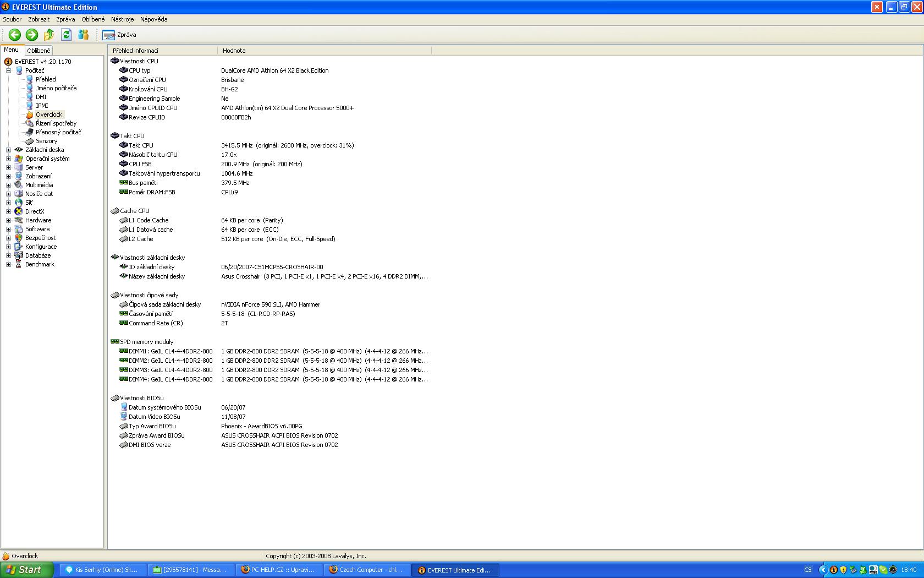Click the Refresh toolbar icon
This screenshot has width=924, height=578.
(66, 35)
